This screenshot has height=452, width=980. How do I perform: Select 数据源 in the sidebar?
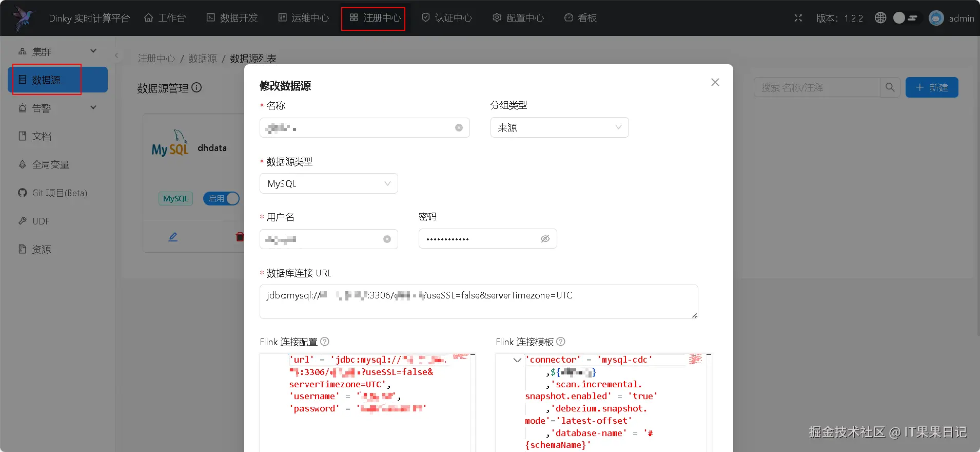pyautogui.click(x=57, y=80)
